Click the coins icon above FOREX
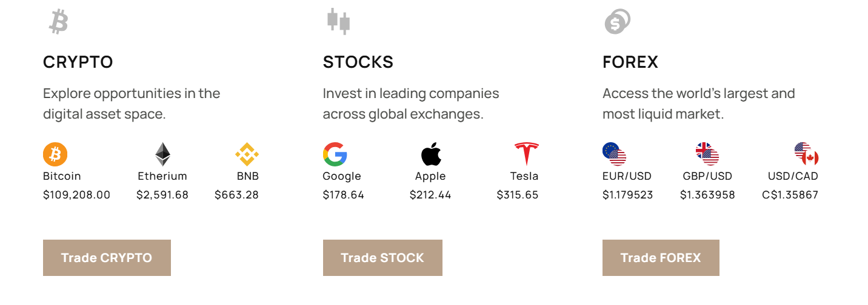Screen dimensions: 868x305 coord(617,22)
